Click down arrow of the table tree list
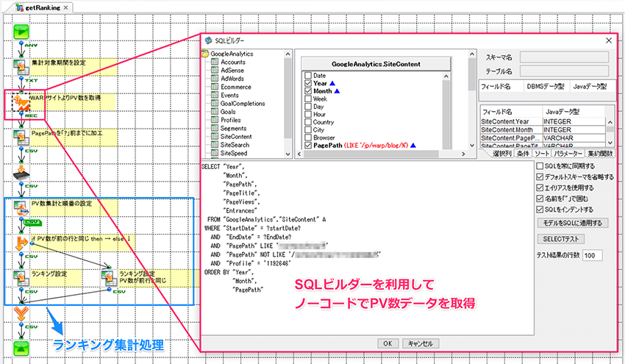The height and width of the screenshot is (364, 625). [x=287, y=154]
